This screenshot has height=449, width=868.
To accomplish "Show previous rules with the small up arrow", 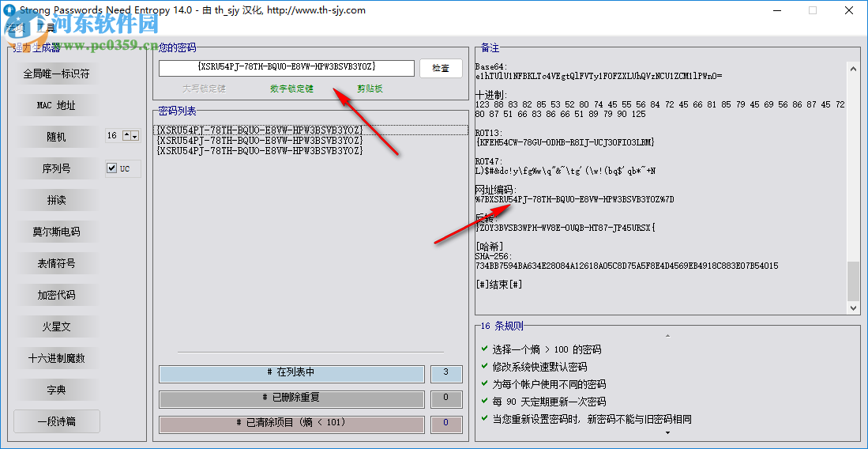I will tap(667, 336).
